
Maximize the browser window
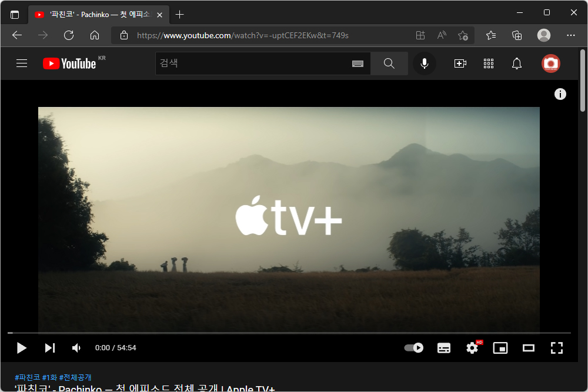(547, 13)
